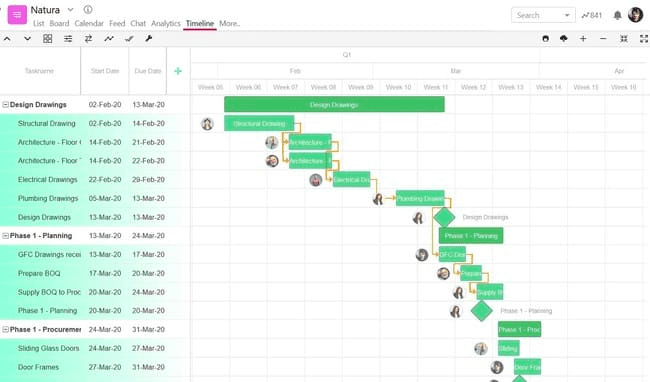Image resolution: width=650 pixels, height=382 pixels.
Task: Open the Chat tab
Action: pos(138,24)
